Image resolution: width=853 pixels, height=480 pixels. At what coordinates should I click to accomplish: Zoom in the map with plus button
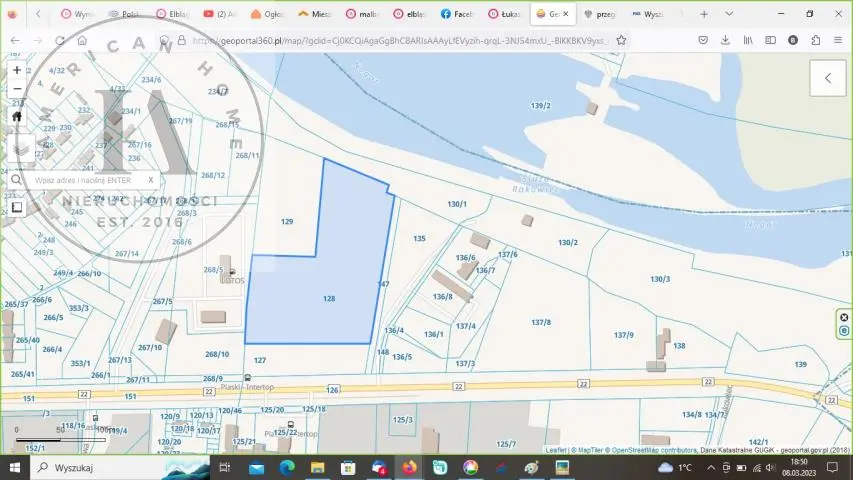pyautogui.click(x=17, y=70)
